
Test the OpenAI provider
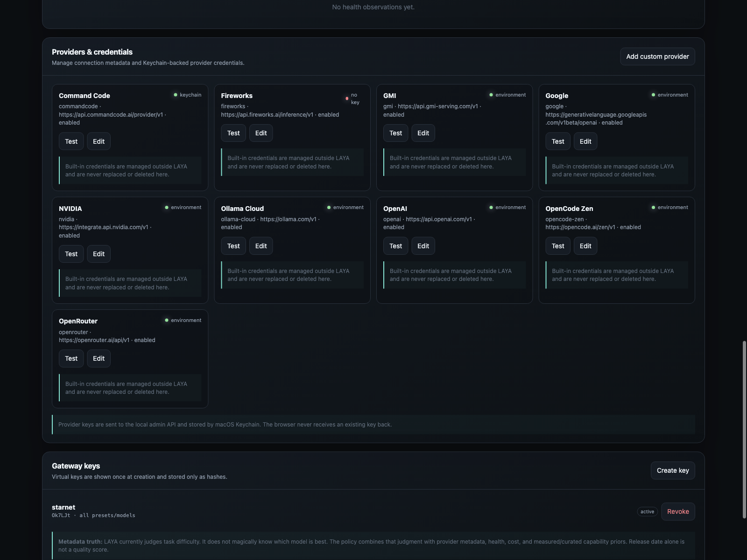pyautogui.click(x=396, y=246)
